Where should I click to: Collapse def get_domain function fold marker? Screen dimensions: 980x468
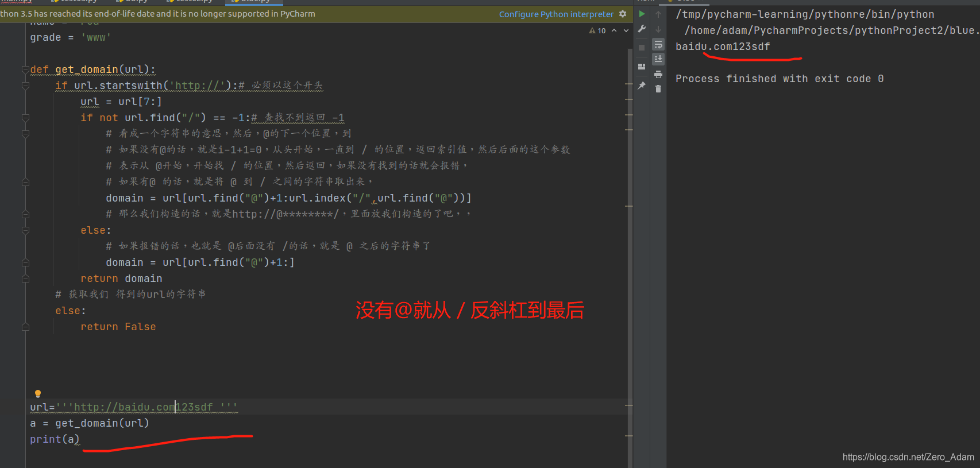(25, 69)
